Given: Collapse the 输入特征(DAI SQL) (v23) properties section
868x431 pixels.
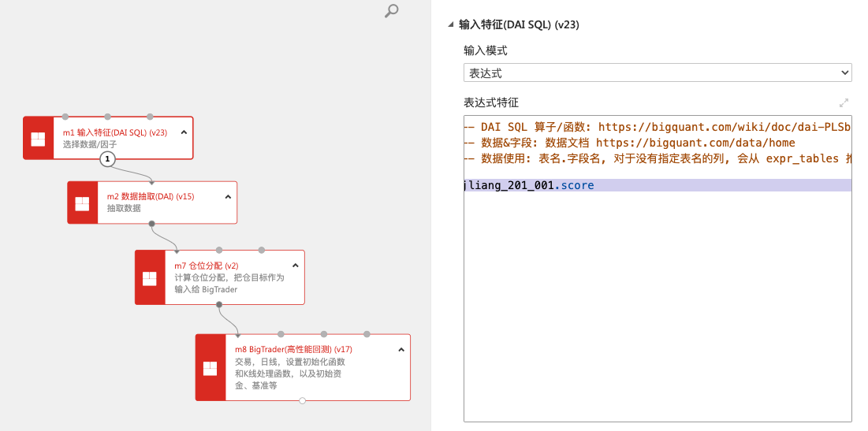Looking at the screenshot, I should pyautogui.click(x=451, y=25).
